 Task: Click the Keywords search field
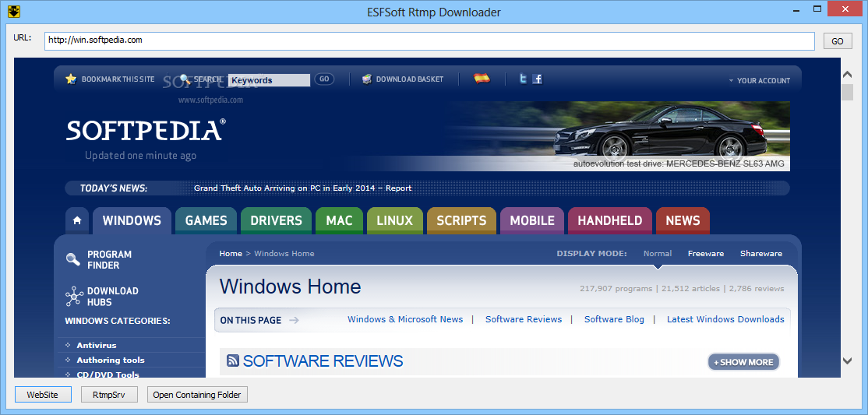pos(269,80)
